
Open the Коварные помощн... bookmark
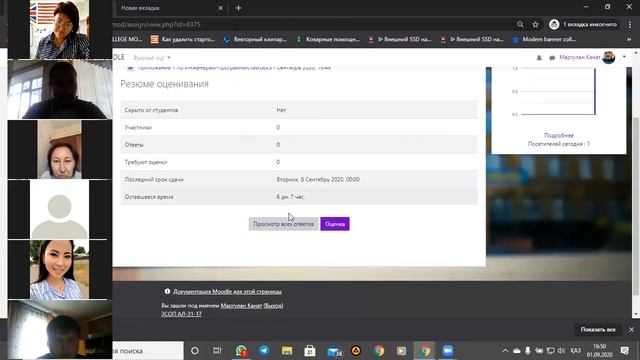(x=328, y=39)
